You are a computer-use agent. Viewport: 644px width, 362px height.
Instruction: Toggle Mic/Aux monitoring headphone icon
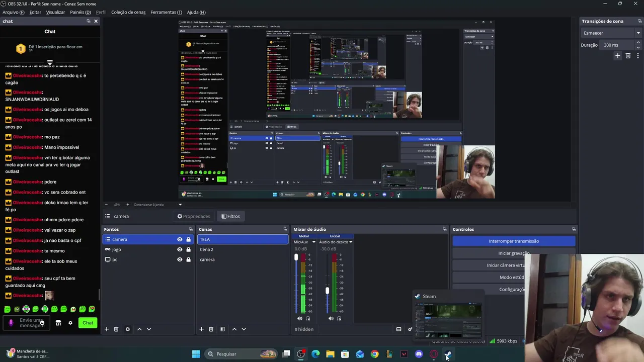pos(308,318)
